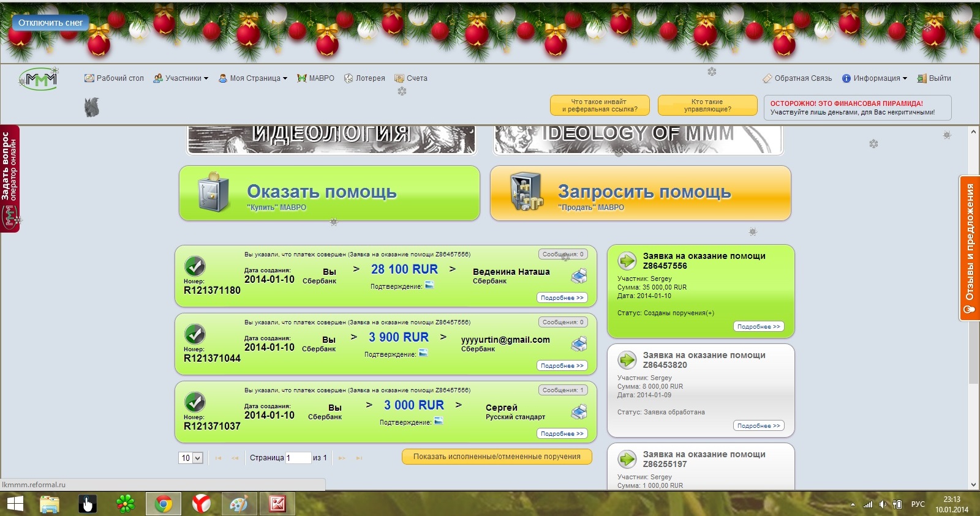
Task: Open Paint from taskbar
Action: click(239, 504)
